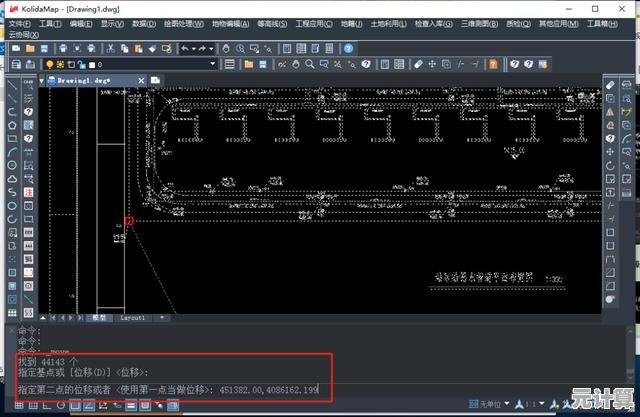This screenshot has width=640, height=417.
Task: Click the revision cloud tool icon
Action: tap(12, 178)
